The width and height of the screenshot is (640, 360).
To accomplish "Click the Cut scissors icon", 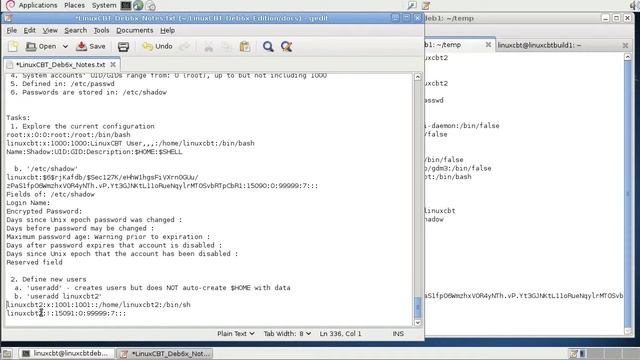I will pos(209,47).
